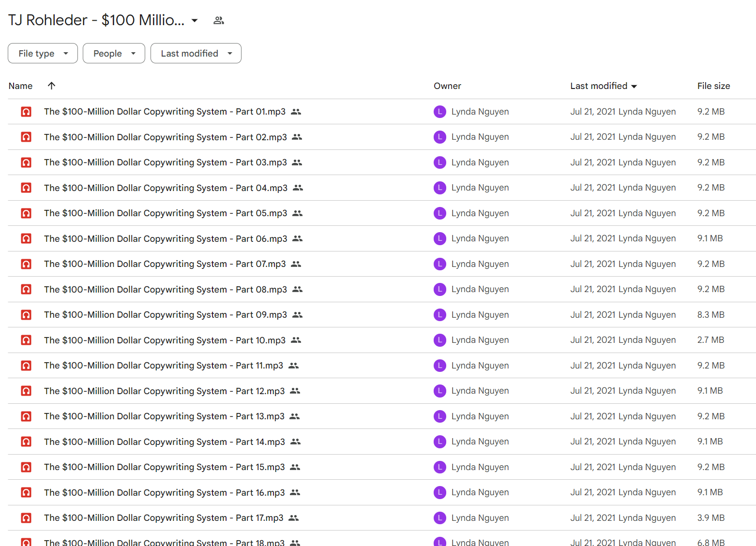756x546 pixels.
Task: Click Jul 21, 2021 date in Part 05 row
Action: 593,213
